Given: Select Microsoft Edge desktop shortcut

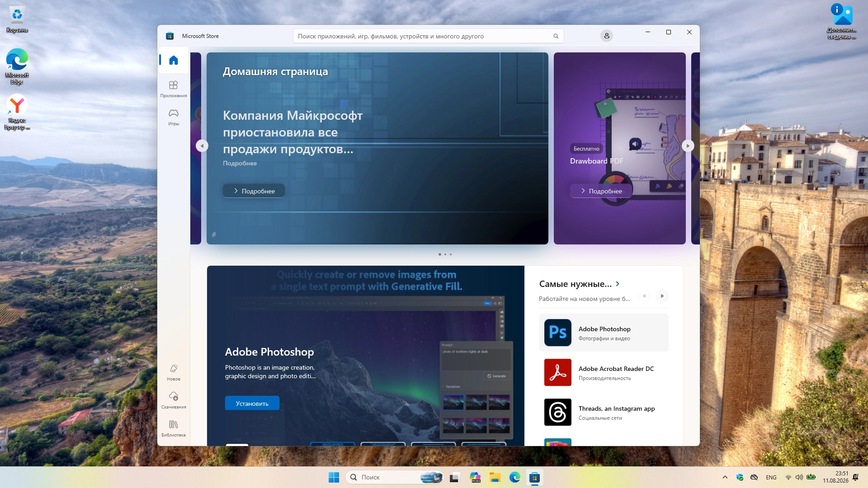Looking at the screenshot, I should coord(17,66).
